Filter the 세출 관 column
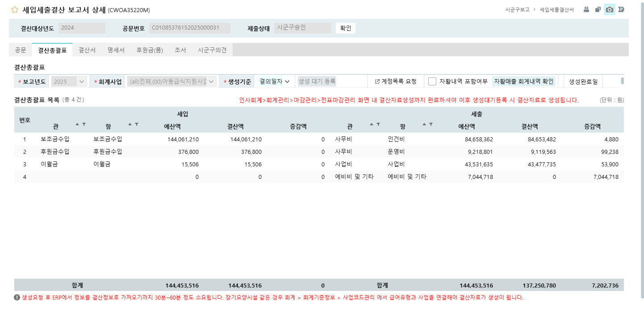 [378, 124]
